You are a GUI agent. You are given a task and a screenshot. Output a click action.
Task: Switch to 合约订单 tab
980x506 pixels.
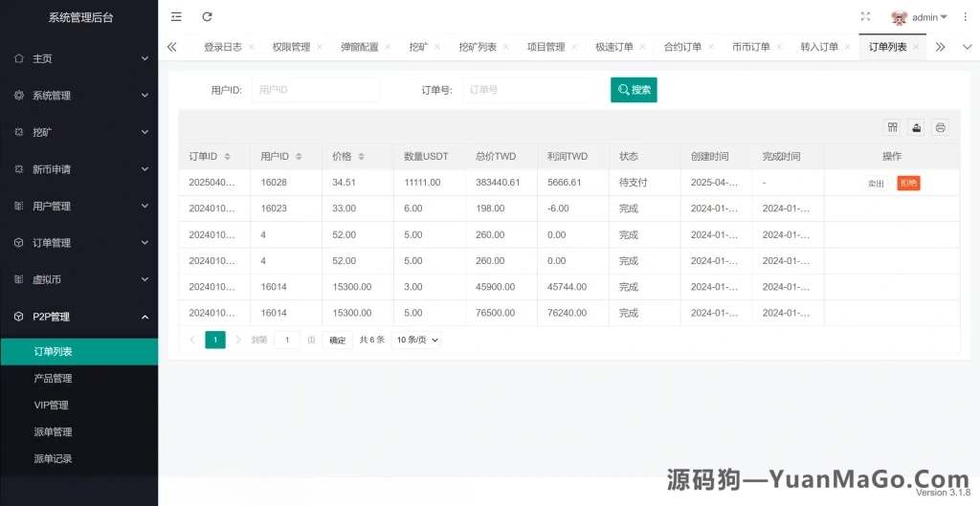click(x=682, y=47)
